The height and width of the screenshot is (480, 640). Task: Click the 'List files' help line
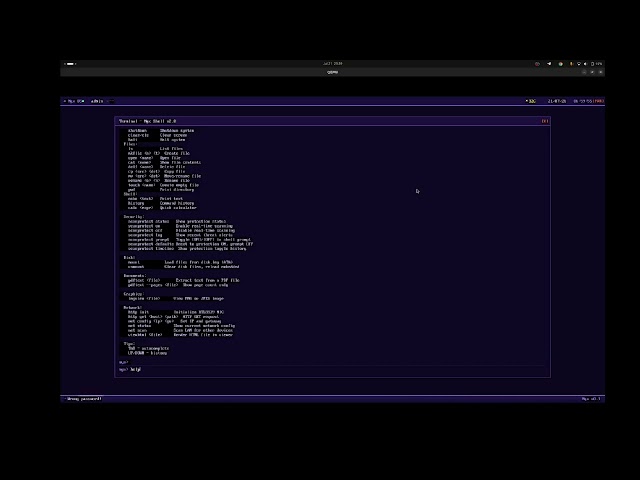[155, 149]
